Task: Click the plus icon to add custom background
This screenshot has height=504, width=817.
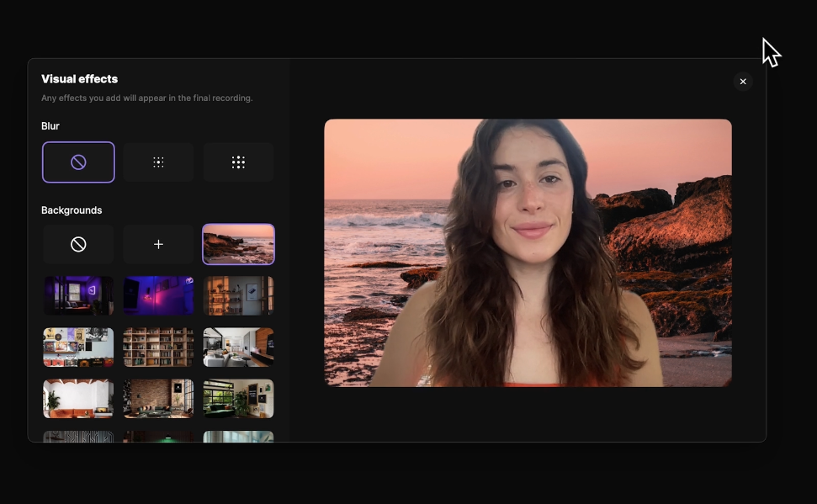Action: [x=158, y=244]
